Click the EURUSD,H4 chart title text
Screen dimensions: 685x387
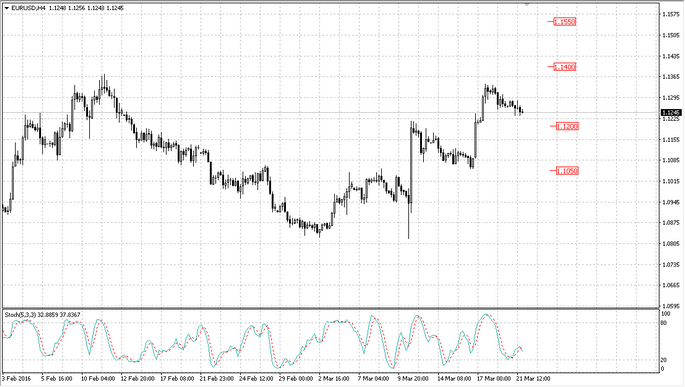(28, 8)
